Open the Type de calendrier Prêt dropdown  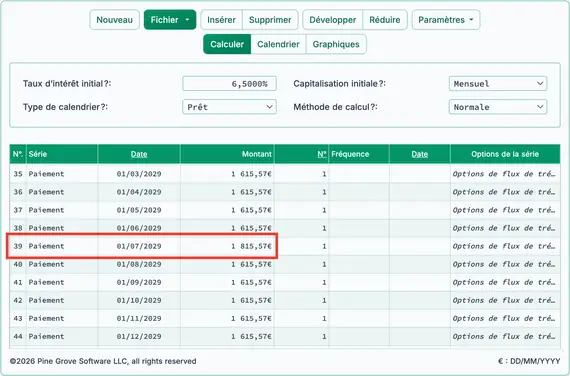(x=229, y=107)
